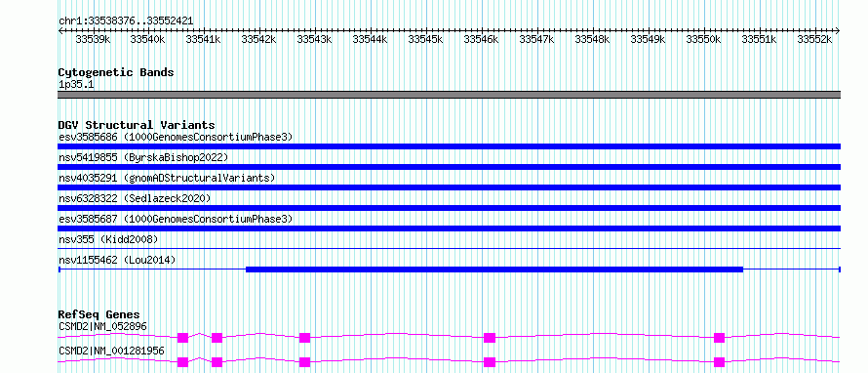Click NM_052896 exon just left of 33543k
The image size is (868, 373).
[x=304, y=338]
